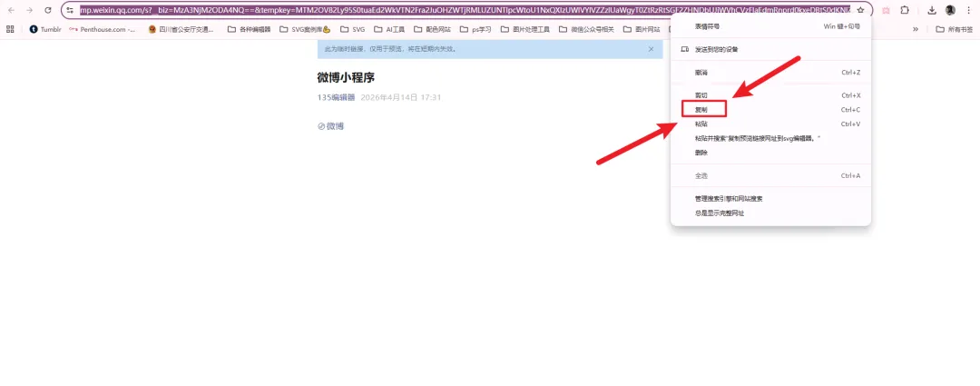
Task: Go back with the browser back arrow
Action: (x=11, y=10)
